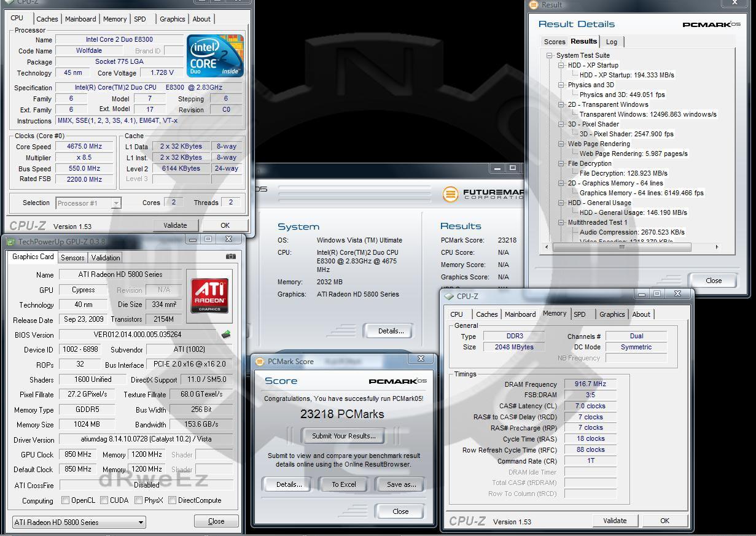This screenshot has height=536, width=756.
Task: Click the Result tree horizontal scrollbar thumb
Action: [x=622, y=247]
